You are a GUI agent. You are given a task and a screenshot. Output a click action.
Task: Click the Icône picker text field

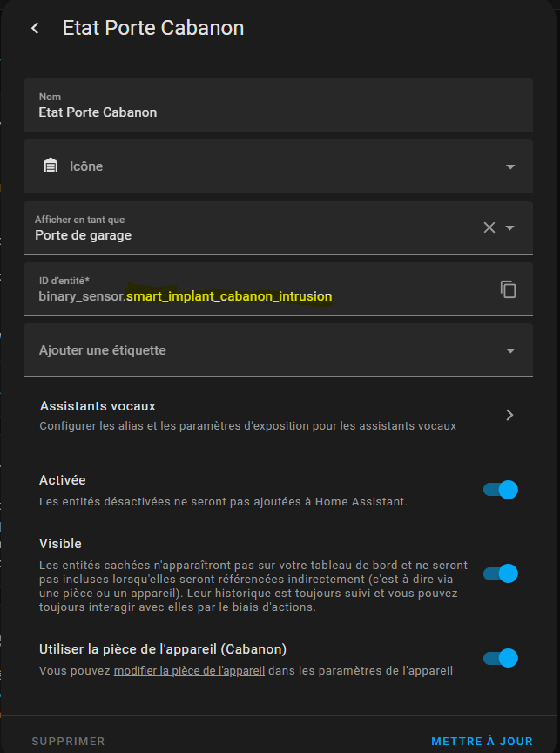tap(261, 166)
